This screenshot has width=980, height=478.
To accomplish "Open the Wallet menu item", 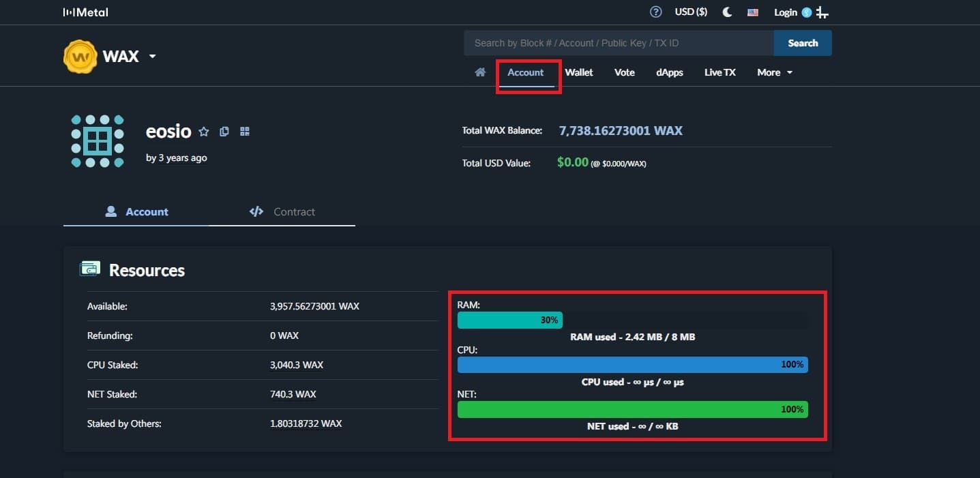I will click(579, 72).
